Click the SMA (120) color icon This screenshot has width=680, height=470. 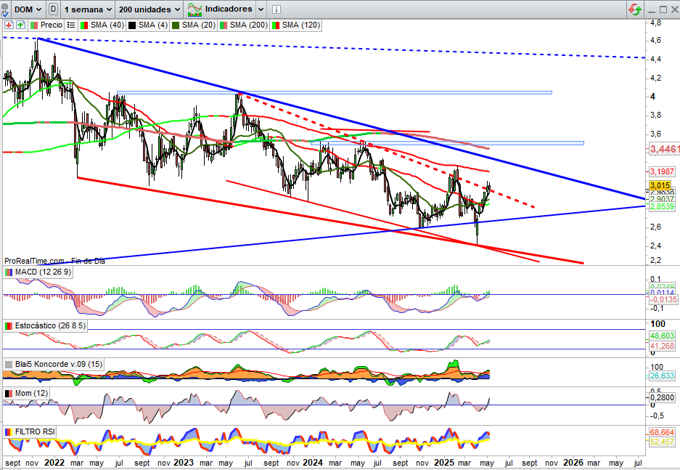pos(275,25)
